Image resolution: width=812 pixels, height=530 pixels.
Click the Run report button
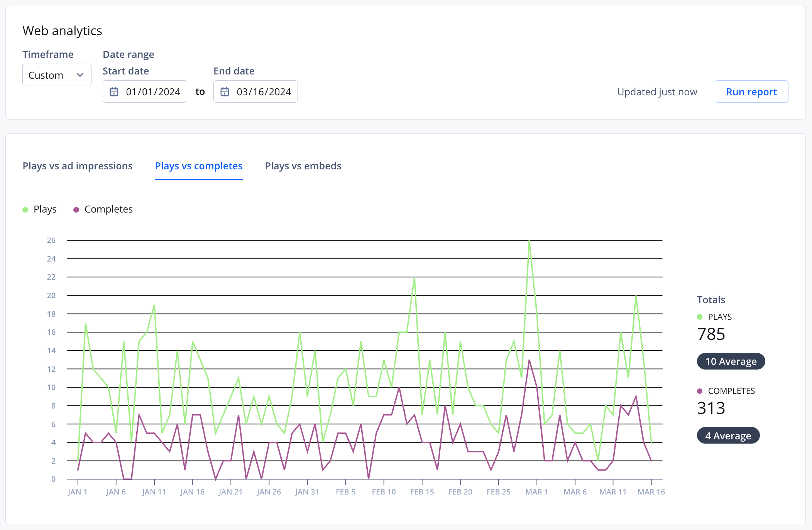[751, 92]
